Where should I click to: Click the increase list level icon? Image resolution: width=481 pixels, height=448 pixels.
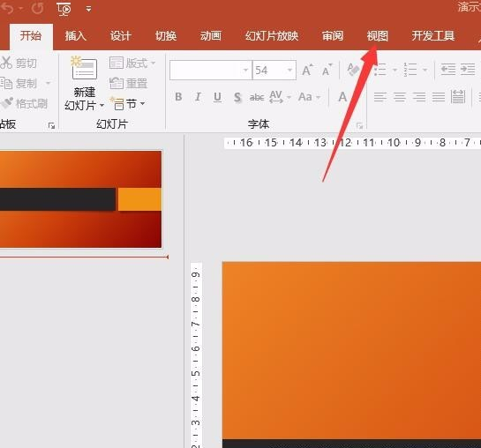click(468, 70)
